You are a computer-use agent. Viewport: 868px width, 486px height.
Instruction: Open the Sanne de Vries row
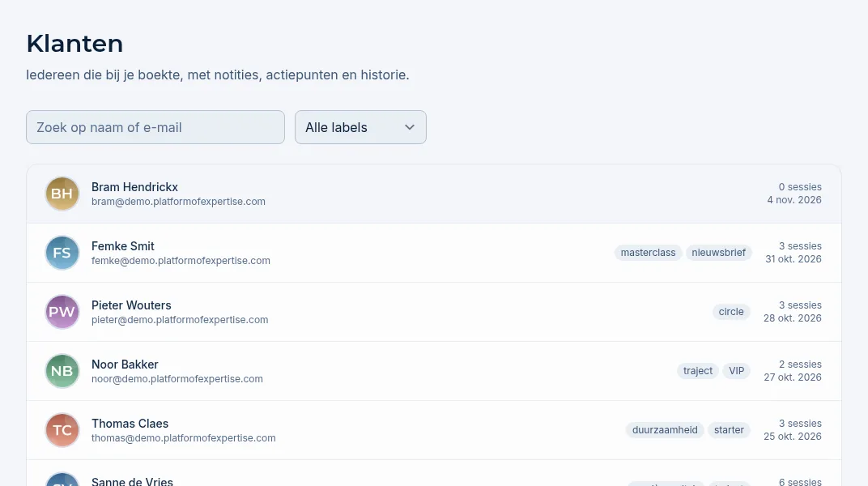pos(434,473)
